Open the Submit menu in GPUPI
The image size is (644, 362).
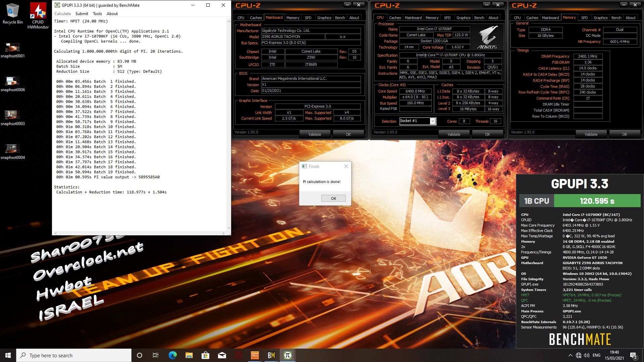pos(82,14)
